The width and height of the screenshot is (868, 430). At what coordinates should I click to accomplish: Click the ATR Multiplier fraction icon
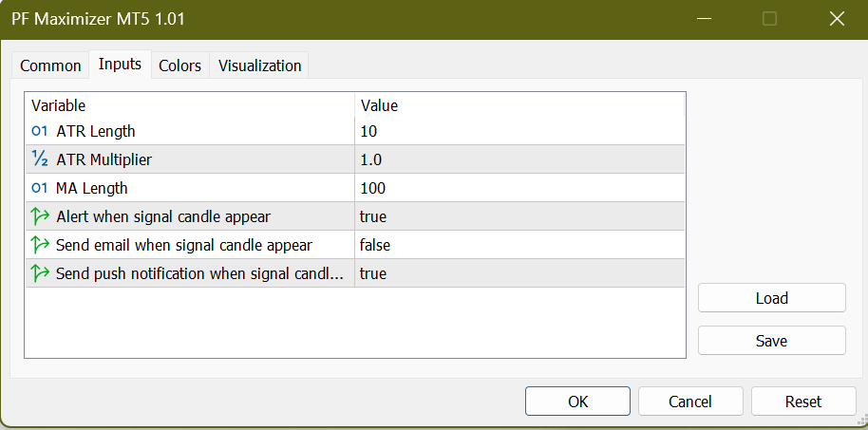(40, 159)
